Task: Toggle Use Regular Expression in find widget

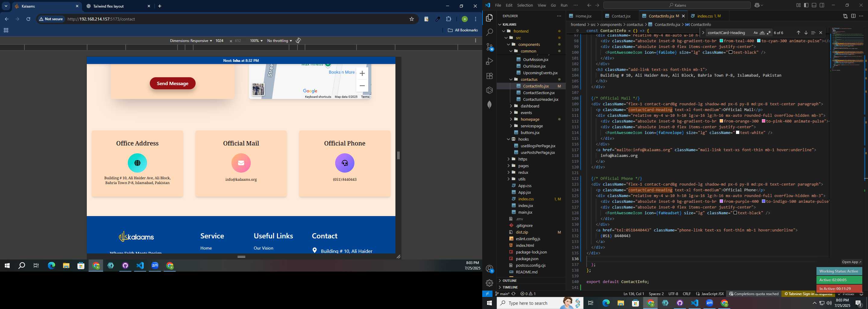Action: (x=769, y=33)
